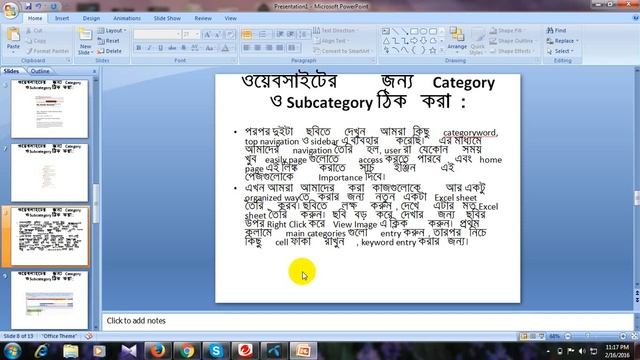Center the text

pos(258,48)
